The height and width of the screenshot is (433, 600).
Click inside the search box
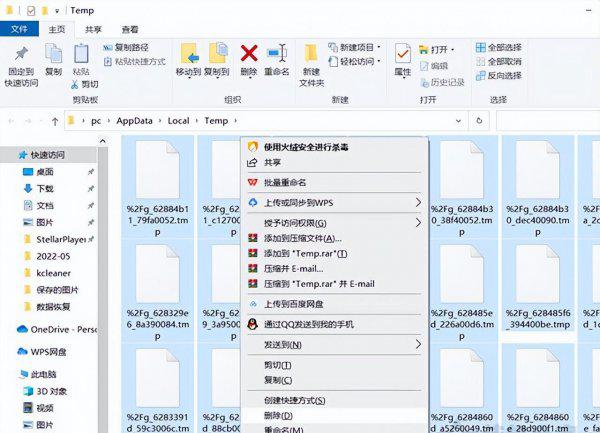(x=548, y=121)
